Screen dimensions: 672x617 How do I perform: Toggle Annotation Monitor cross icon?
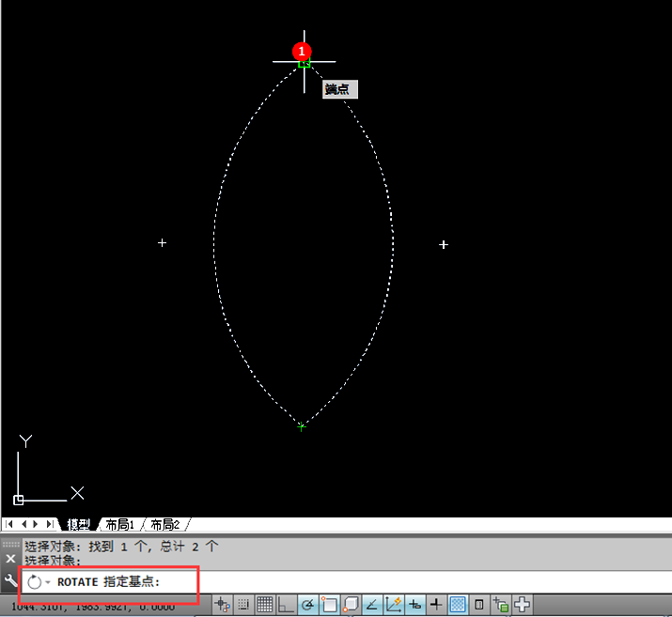tap(522, 605)
